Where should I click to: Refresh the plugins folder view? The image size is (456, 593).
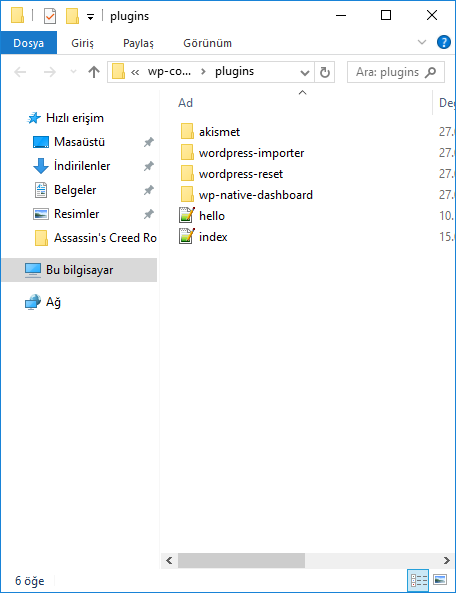[x=325, y=72]
